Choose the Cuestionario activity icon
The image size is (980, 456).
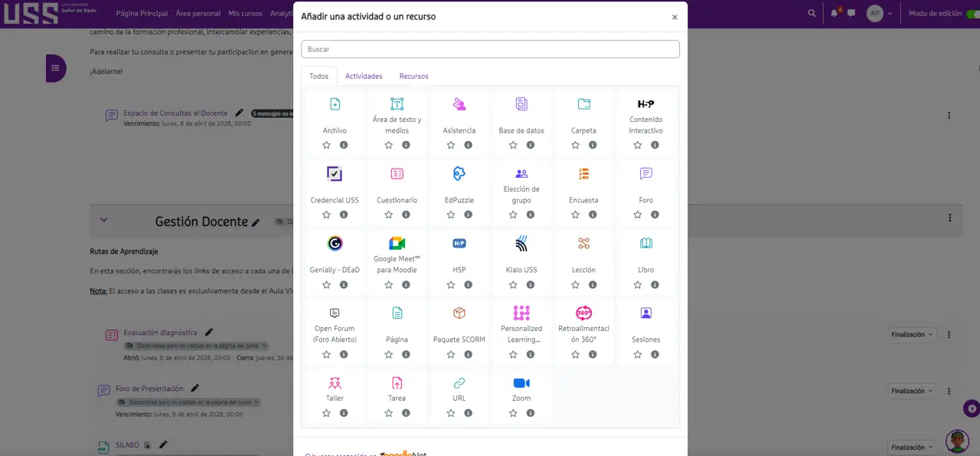(x=397, y=174)
